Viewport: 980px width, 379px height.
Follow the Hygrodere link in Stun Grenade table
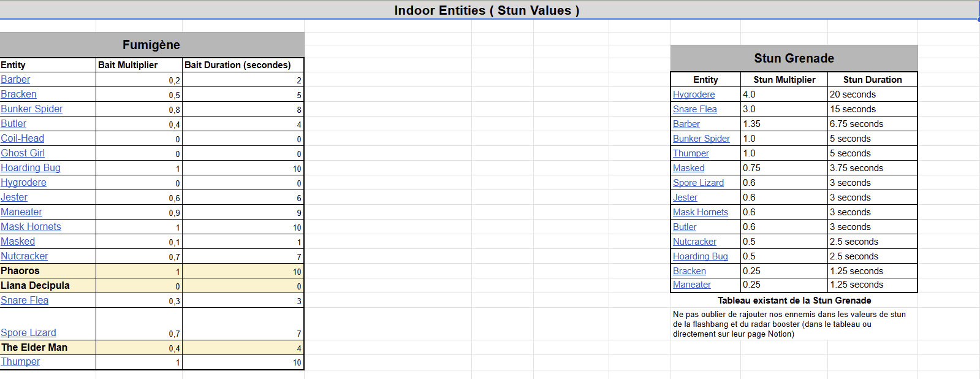[x=694, y=94]
